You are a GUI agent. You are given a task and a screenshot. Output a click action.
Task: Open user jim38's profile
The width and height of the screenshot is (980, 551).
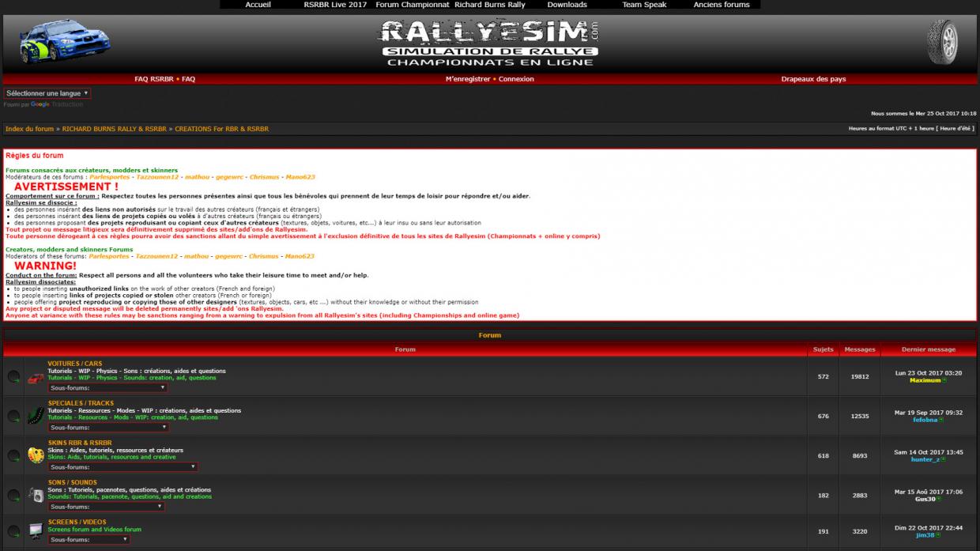(x=925, y=535)
